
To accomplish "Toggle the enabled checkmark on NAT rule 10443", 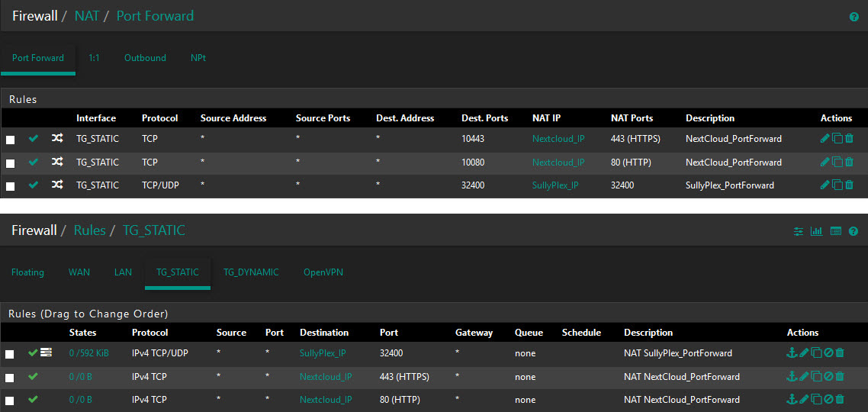I will point(34,139).
